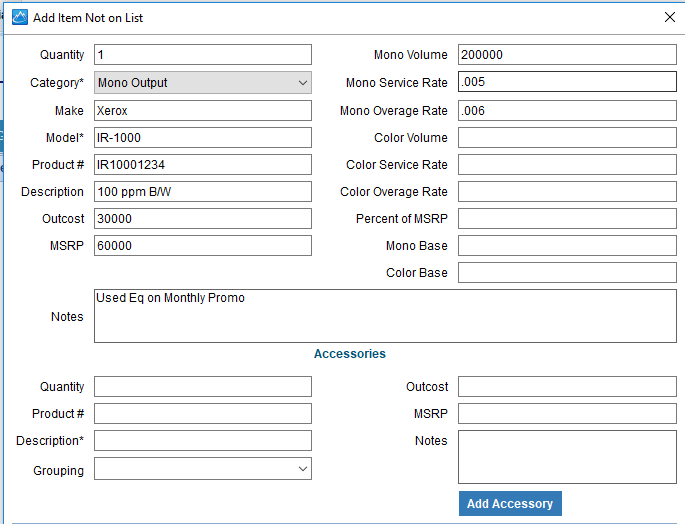Click the empty Color Volume field
685x524 pixels.
pyautogui.click(x=567, y=138)
